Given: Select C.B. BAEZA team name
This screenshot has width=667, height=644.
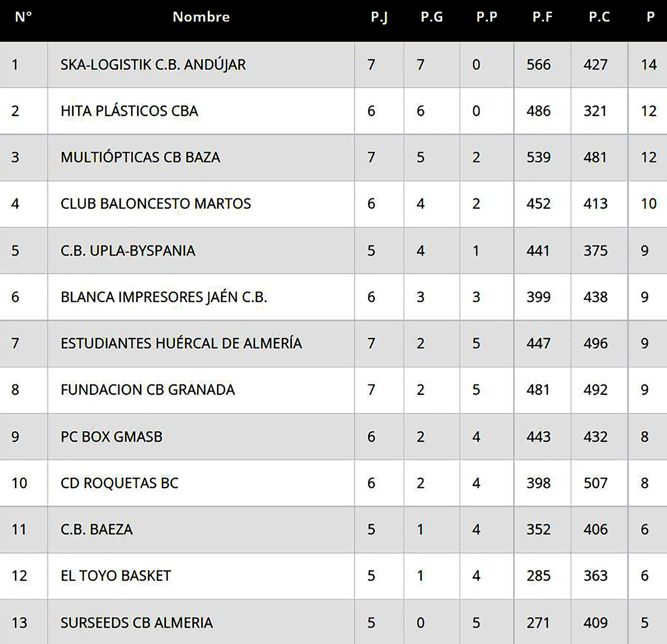Looking at the screenshot, I should (97, 530).
